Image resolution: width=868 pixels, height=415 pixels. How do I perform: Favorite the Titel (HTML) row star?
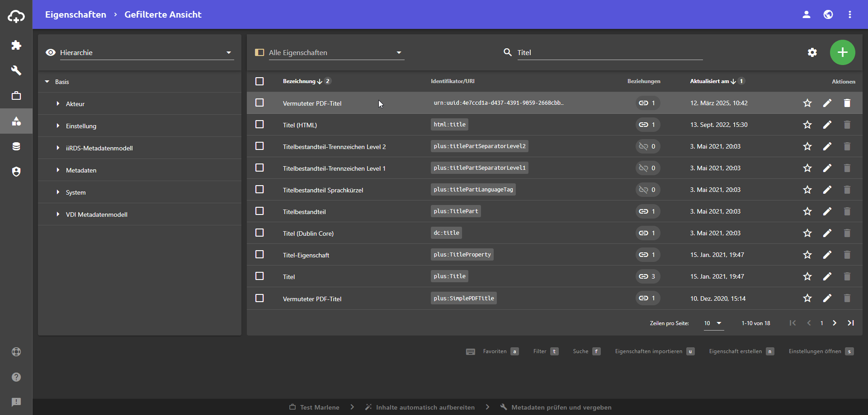click(807, 125)
